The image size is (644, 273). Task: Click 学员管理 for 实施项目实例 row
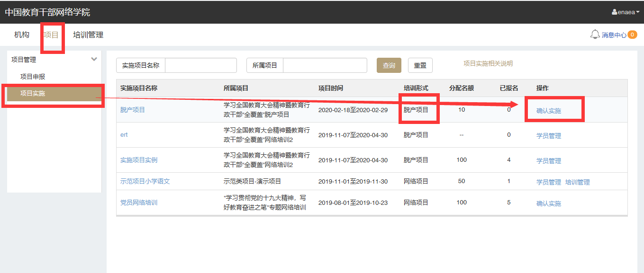549,161
